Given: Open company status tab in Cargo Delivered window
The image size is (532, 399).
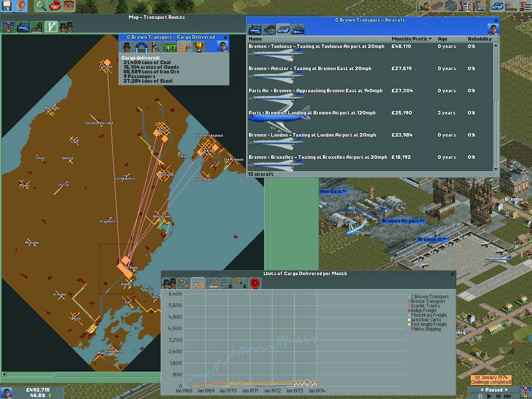Looking at the screenshot, I should point(127,47).
